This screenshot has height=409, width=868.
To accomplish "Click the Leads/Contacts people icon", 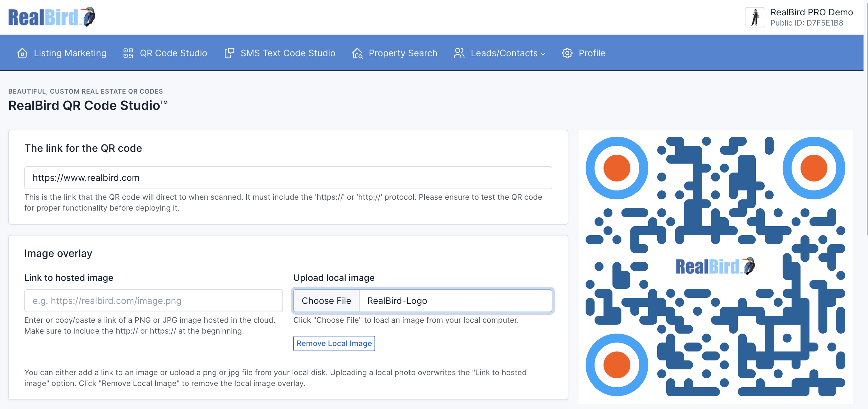I will pos(459,53).
